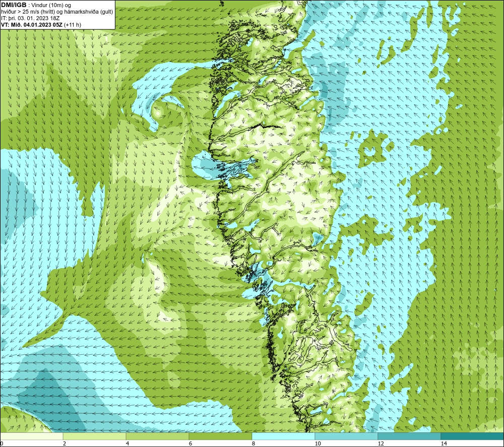Select the 6–8 m/s darker green legend swatch
Screen dimensions: 504x447
[221, 436]
